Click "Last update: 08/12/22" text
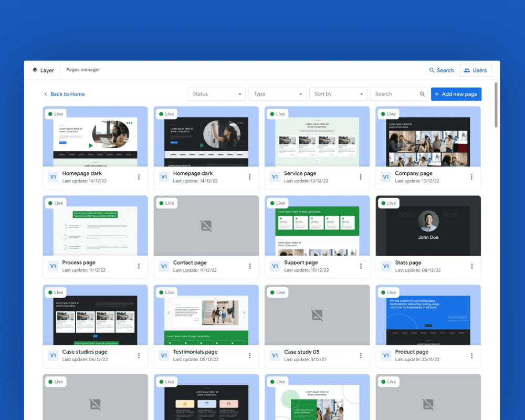This screenshot has width=525, height=420. pos(417,270)
